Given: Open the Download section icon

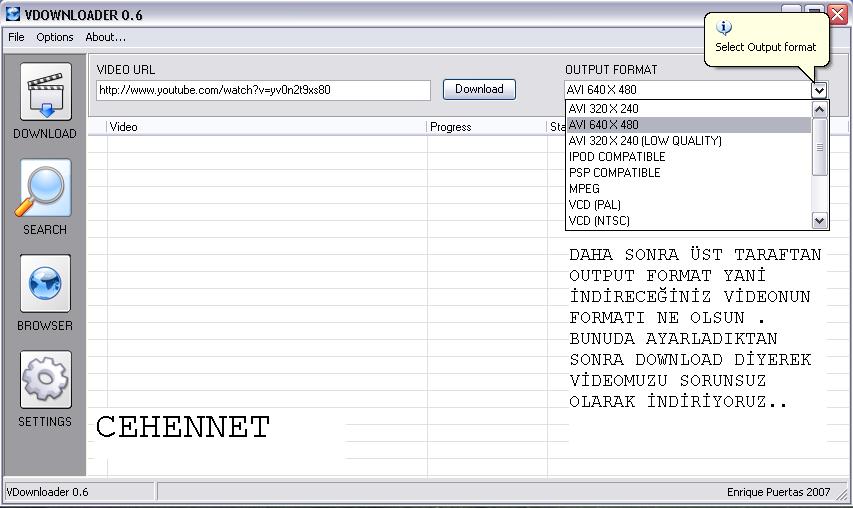Looking at the screenshot, I should (x=46, y=91).
